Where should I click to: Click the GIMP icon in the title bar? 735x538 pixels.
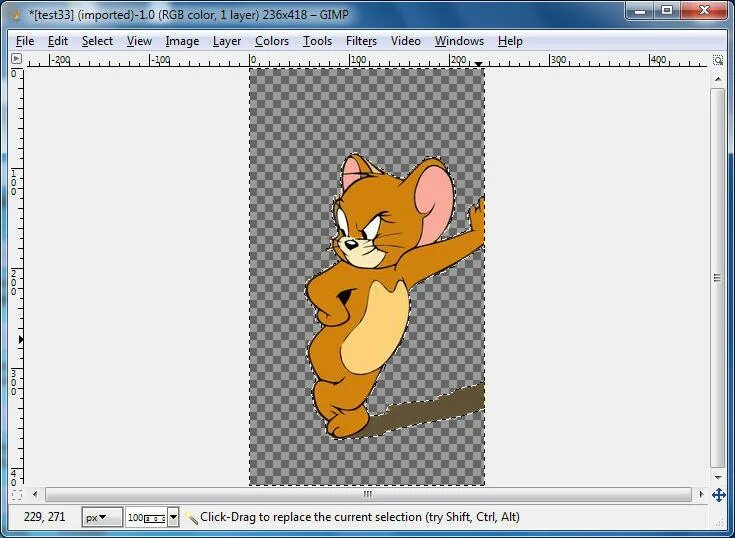[17, 15]
